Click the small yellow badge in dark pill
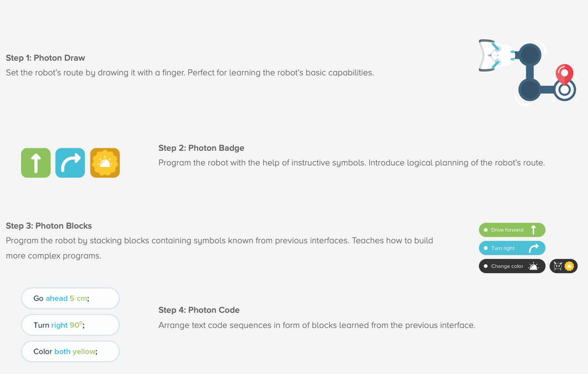 pos(570,266)
